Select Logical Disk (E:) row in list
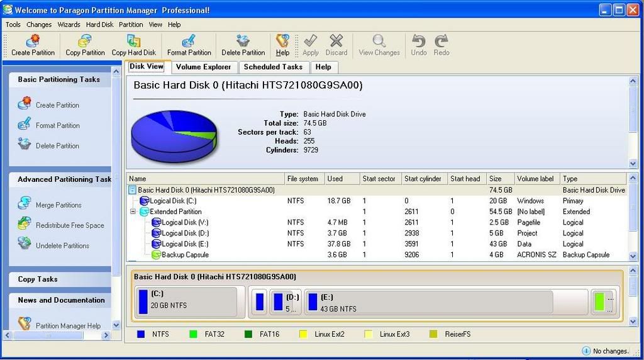Viewport: 644px width, 360px height. click(185, 244)
